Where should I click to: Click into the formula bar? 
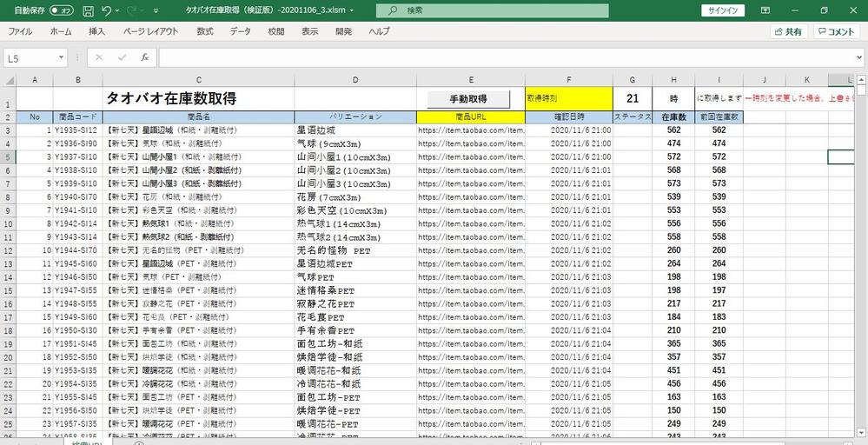tap(506, 57)
